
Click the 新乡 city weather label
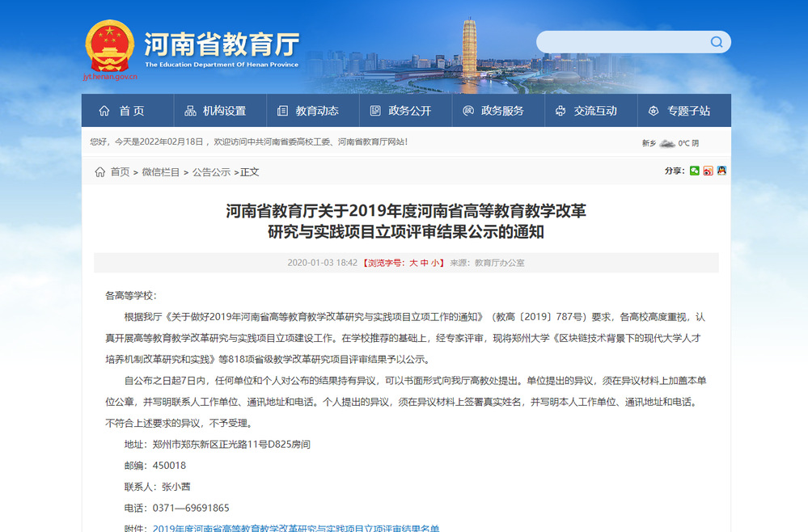pyautogui.click(x=649, y=143)
